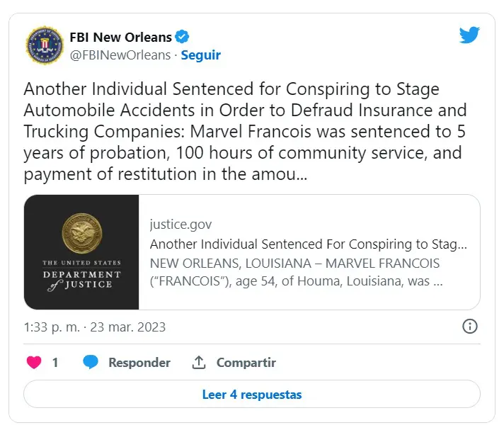The width and height of the screenshot is (504, 430).
Task: Click the pink heart like icon
Action: tap(34, 363)
